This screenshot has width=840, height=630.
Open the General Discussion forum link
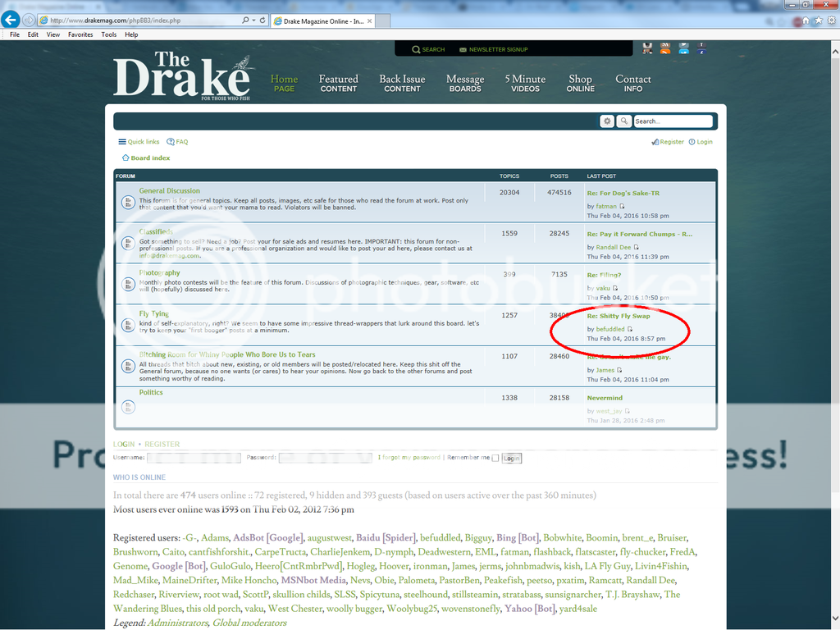(x=169, y=190)
